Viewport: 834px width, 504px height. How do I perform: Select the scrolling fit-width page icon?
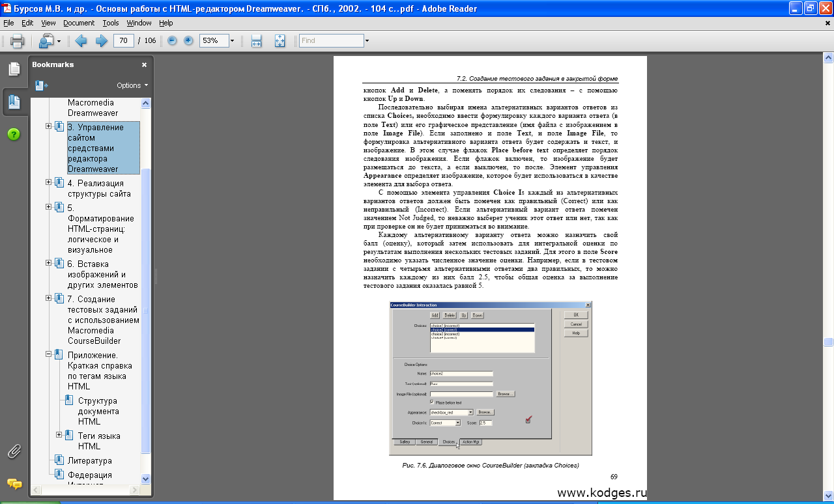coord(257,40)
